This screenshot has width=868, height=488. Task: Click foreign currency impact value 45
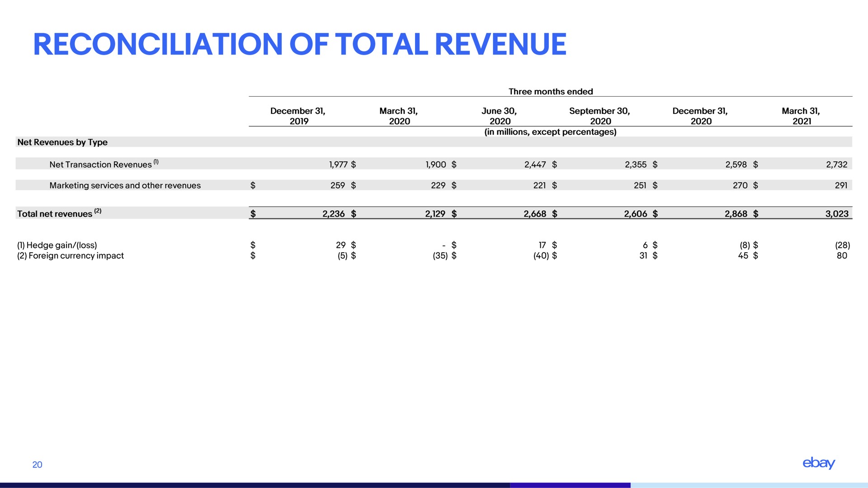click(x=743, y=256)
